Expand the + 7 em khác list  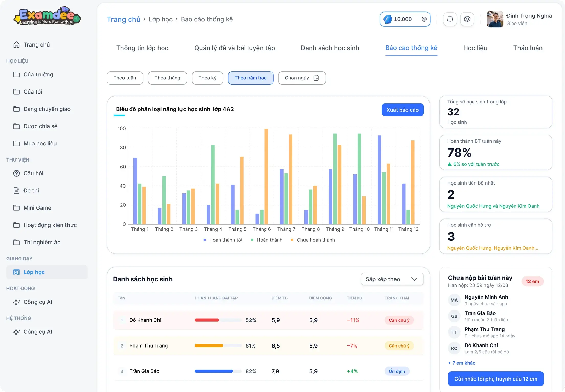click(x=462, y=363)
